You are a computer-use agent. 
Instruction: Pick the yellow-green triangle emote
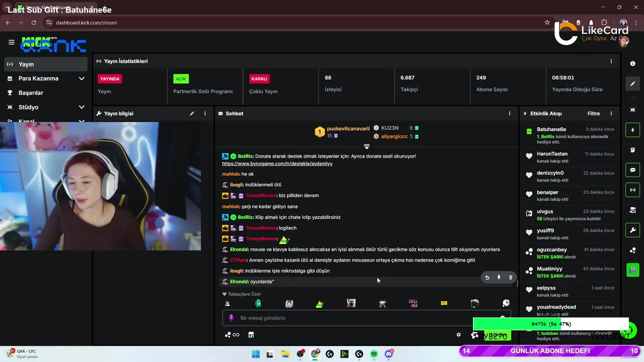(319, 304)
